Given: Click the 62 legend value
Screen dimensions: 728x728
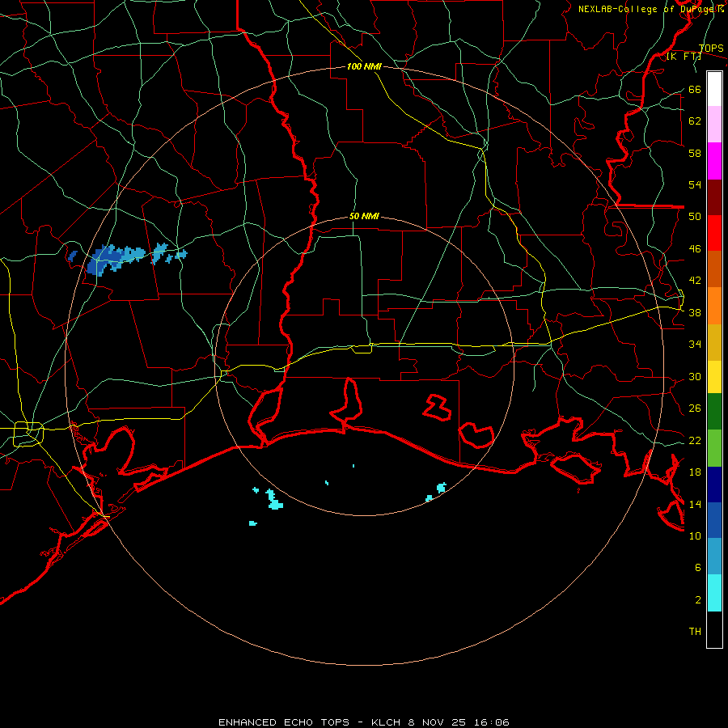Looking at the screenshot, I should (695, 121).
